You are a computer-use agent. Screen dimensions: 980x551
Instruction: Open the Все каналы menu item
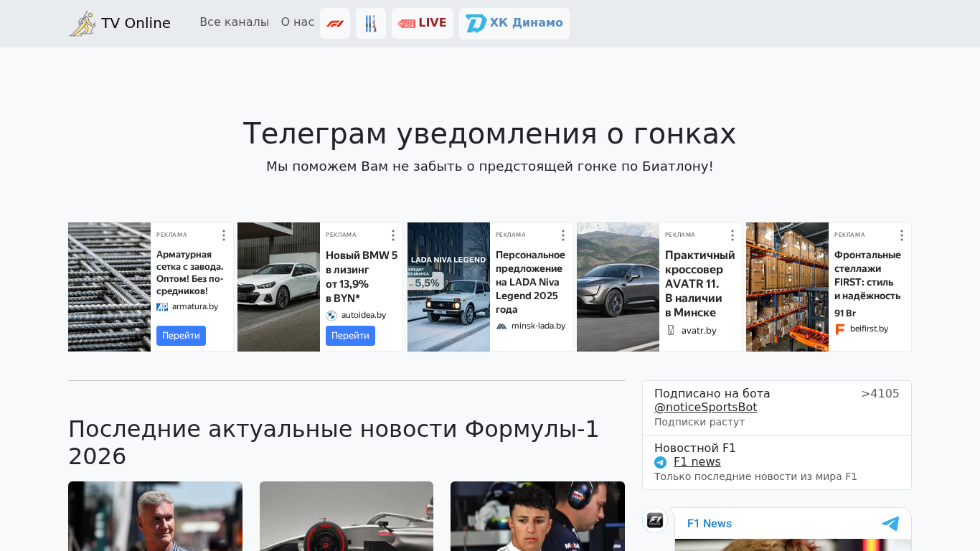point(235,22)
